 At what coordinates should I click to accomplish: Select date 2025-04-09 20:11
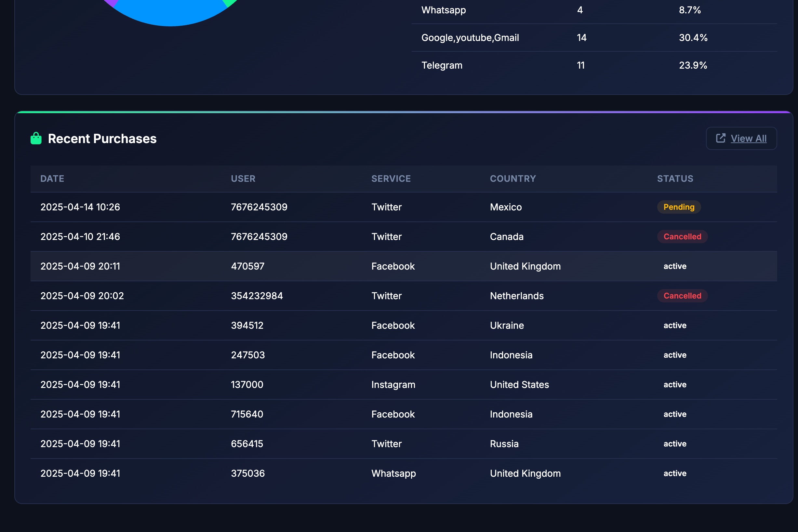(x=80, y=266)
